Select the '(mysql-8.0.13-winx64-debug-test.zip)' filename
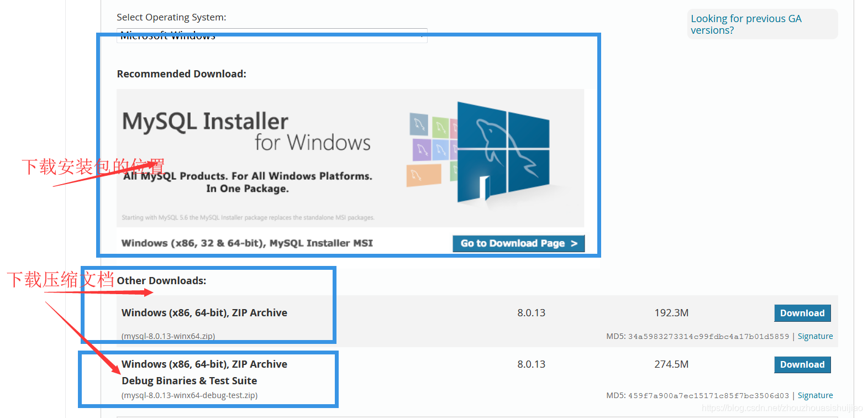This screenshot has width=868, height=418. pyautogui.click(x=190, y=395)
